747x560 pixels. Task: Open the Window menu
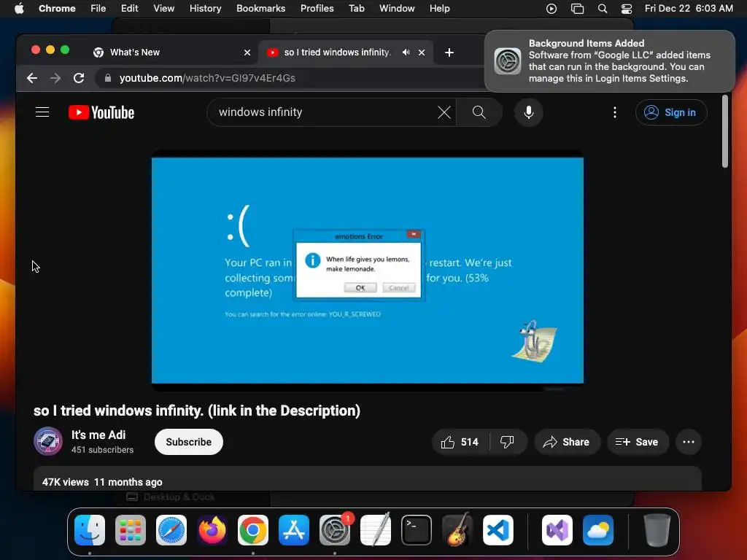pyautogui.click(x=397, y=9)
